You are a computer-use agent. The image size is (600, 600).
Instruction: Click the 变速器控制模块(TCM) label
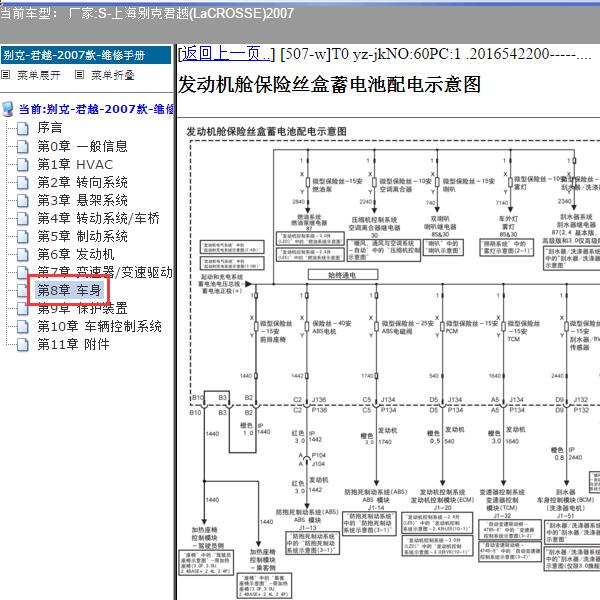(x=502, y=504)
